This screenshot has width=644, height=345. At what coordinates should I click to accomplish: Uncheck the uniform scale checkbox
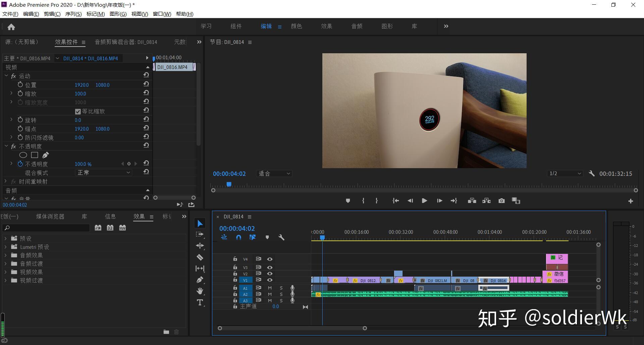(78, 112)
